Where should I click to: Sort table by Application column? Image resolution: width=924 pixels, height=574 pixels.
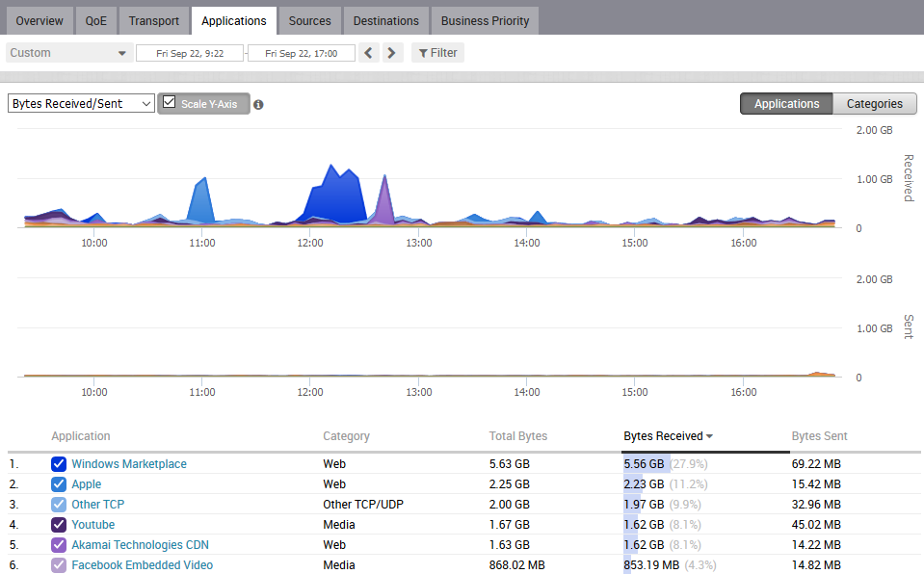click(81, 436)
